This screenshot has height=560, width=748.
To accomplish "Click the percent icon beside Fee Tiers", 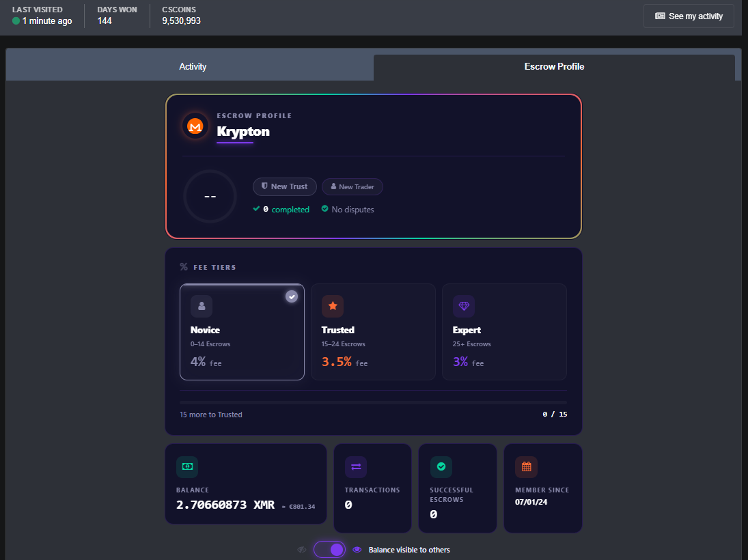I will (x=184, y=267).
